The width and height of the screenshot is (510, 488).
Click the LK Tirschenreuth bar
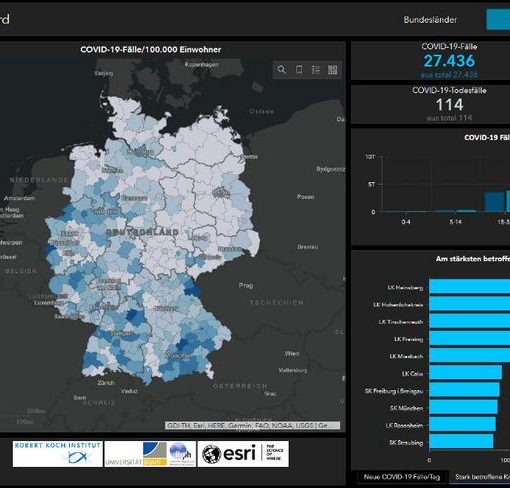(469, 321)
